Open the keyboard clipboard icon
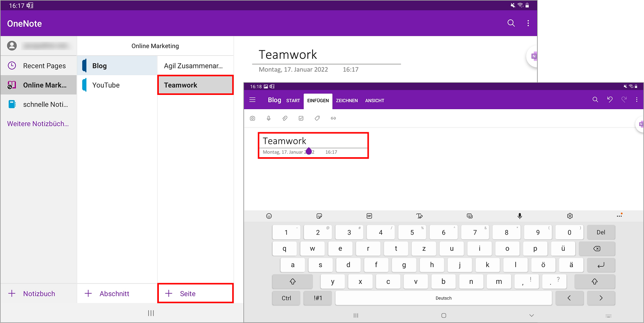 point(470,216)
